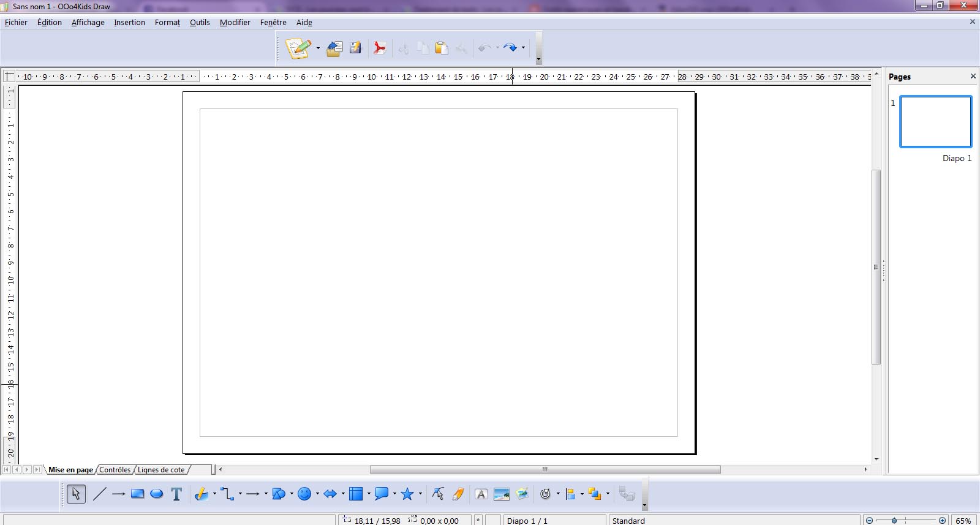Open the New document dropdown arrow
This screenshot has height=525, width=980.
tap(318, 48)
